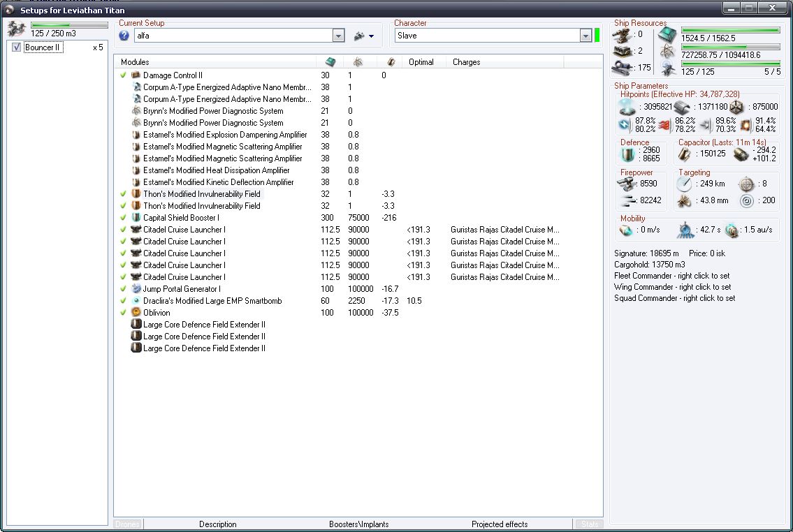The image size is (793, 532).
Task: Click the powergrid resource icon in Ship Resources
Action: 667,50
